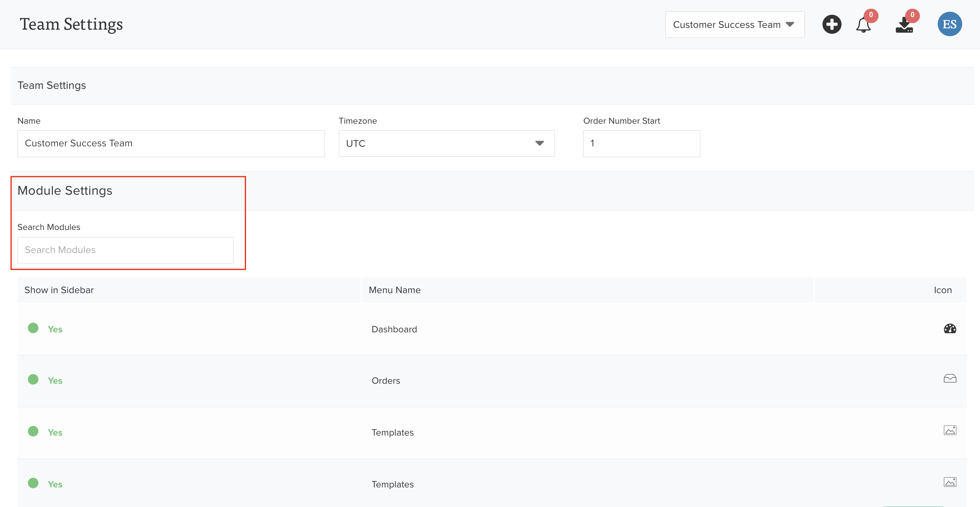Viewport: 980px width, 507px height.
Task: Toggle Orders sidebar visibility Yes
Action: coord(33,379)
